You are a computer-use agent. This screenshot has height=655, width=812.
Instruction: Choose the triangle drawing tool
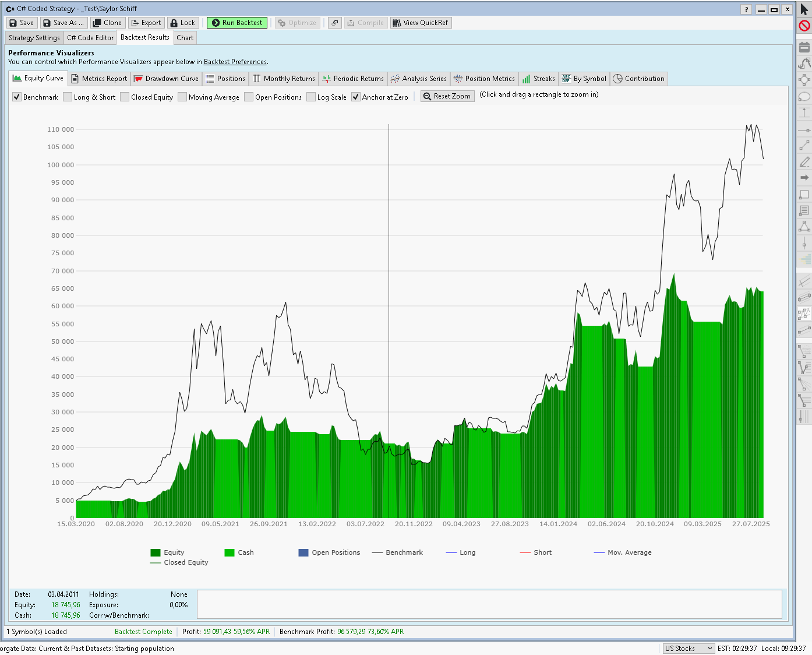click(804, 226)
